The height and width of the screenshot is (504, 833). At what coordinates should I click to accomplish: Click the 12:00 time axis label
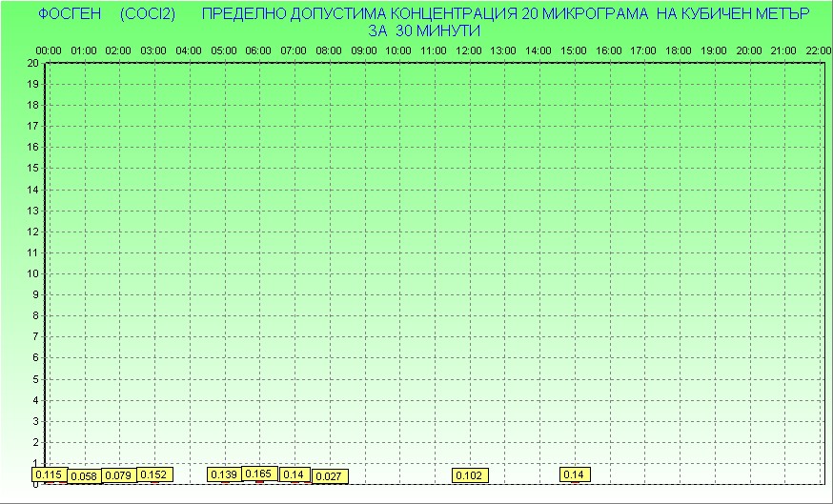(x=469, y=51)
